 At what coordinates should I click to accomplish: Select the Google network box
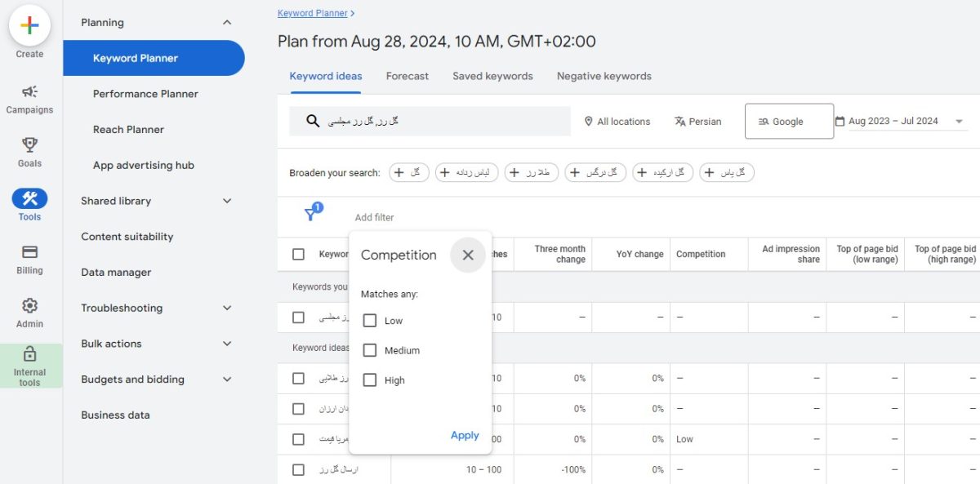point(789,121)
